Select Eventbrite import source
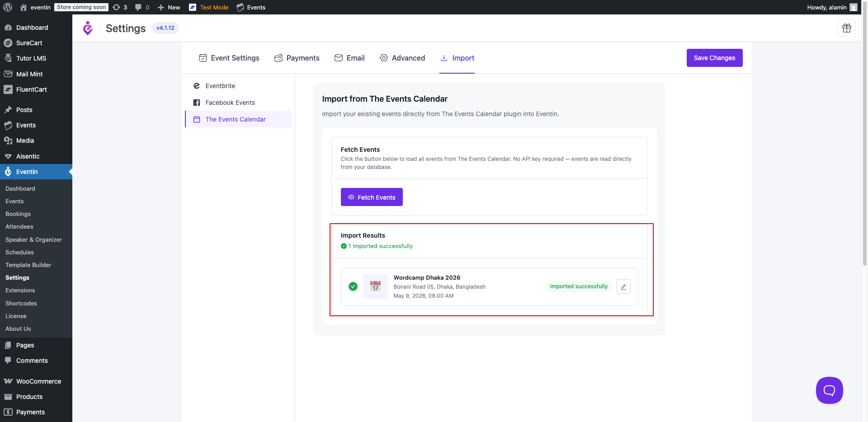 coord(239,86)
